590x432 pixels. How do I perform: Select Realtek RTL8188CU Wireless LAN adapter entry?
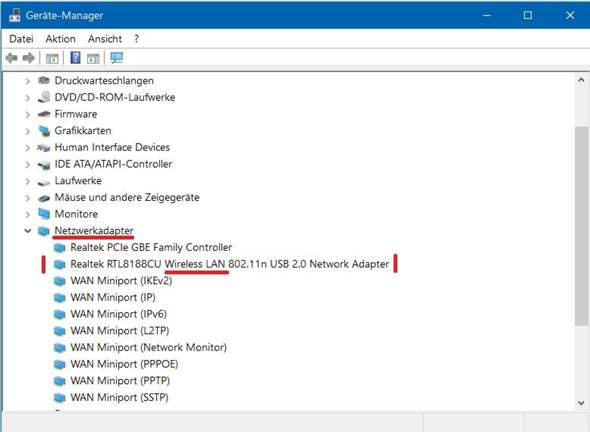coord(230,264)
